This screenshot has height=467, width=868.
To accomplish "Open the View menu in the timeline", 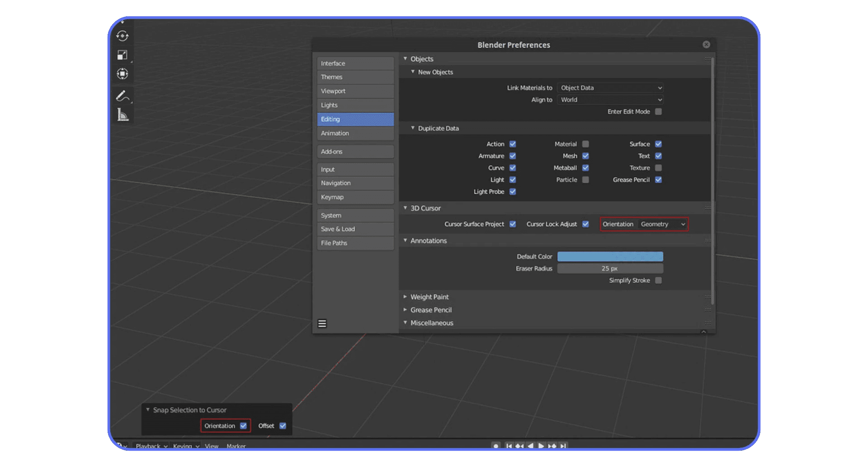I will (211, 446).
